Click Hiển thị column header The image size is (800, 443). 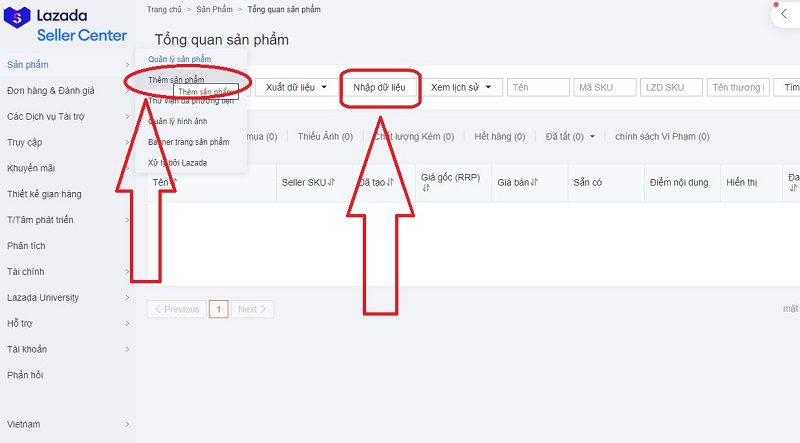742,182
